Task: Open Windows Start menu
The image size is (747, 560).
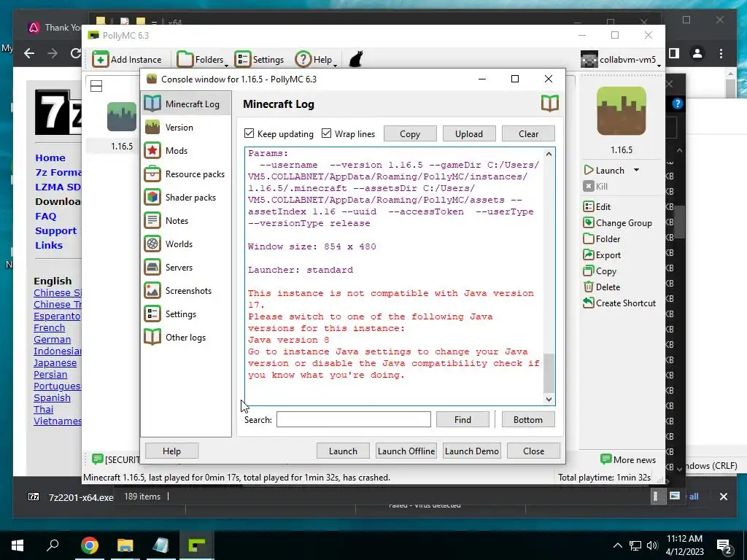Action: (18, 545)
